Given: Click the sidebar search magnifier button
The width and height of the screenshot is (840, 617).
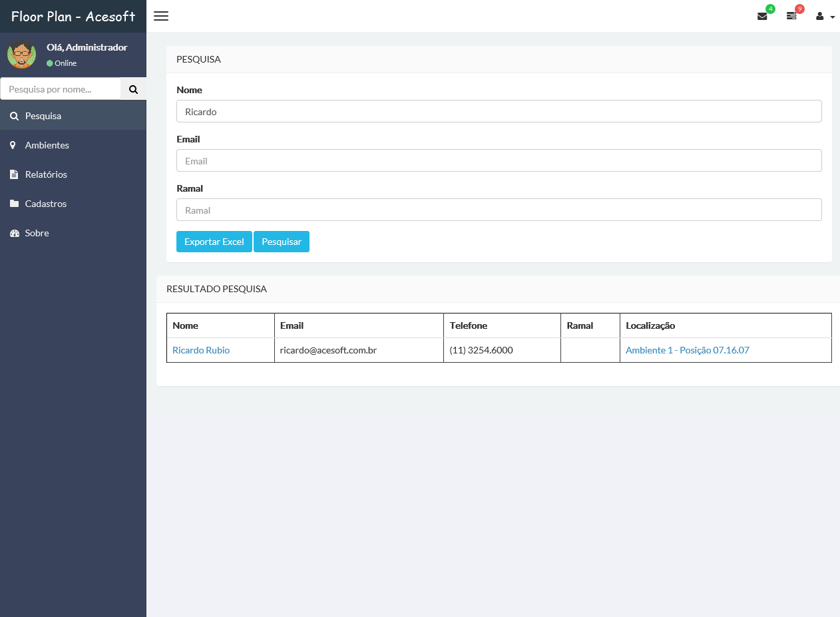Looking at the screenshot, I should point(133,89).
